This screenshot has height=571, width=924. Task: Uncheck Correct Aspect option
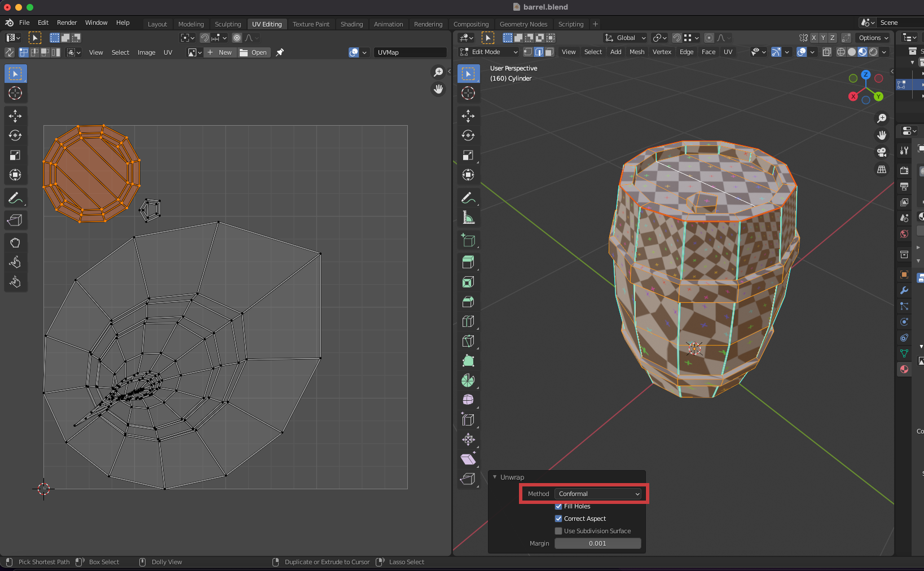[558, 519]
